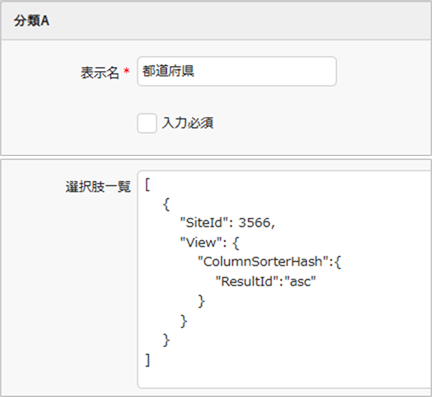Focus the 選択肢一覧 JSON textarea
The height and width of the screenshot is (397, 432).
click(285, 279)
